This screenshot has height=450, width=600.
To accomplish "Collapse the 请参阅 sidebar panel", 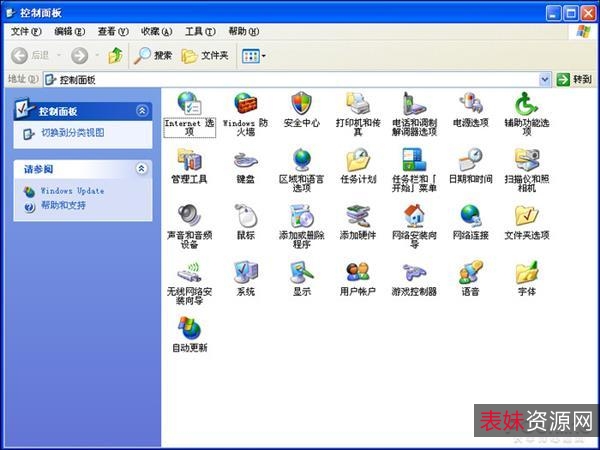I will pyautogui.click(x=142, y=168).
